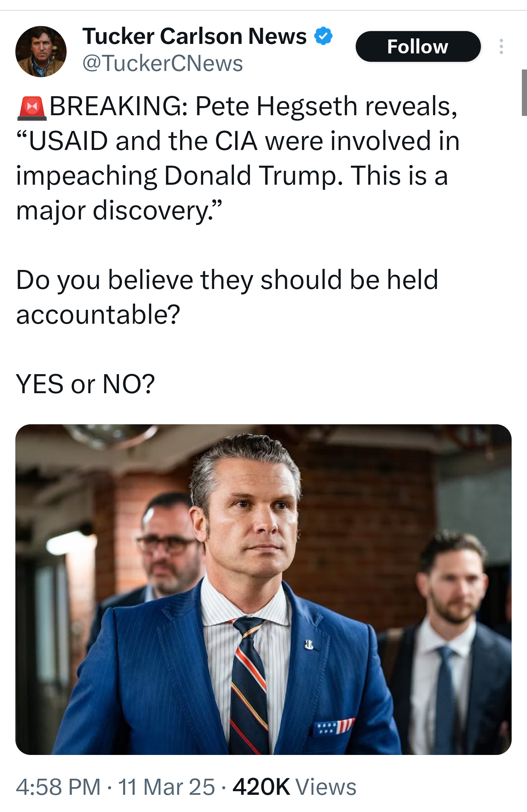Open the 420K Views count
Screen dimensions: 527x812
pyautogui.click(x=294, y=787)
